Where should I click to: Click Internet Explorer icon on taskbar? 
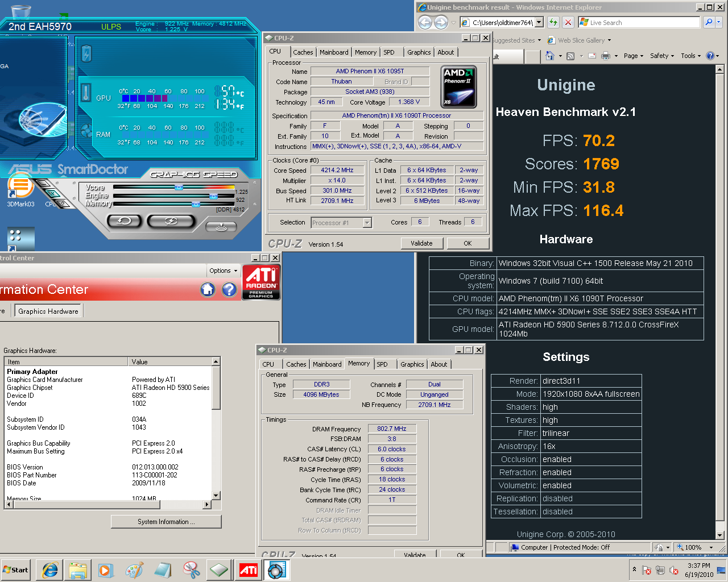click(x=50, y=570)
